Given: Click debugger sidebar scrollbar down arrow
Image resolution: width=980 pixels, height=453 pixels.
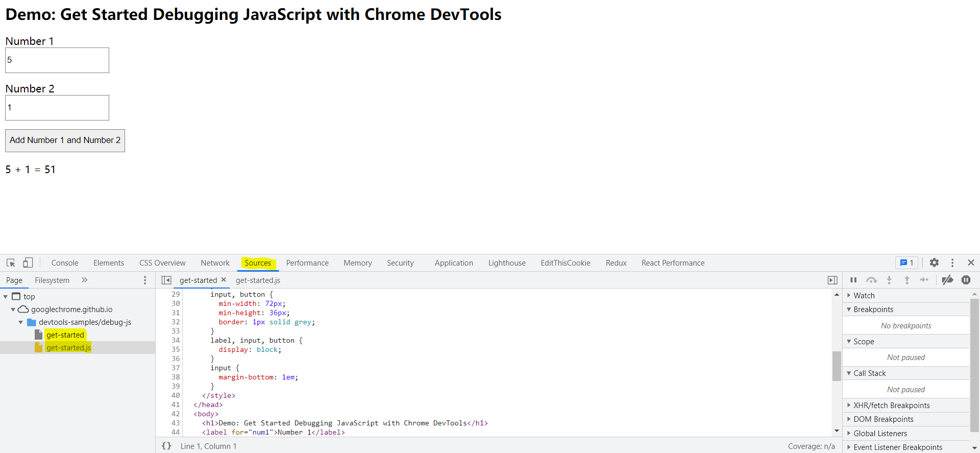Looking at the screenshot, I should [x=974, y=448].
